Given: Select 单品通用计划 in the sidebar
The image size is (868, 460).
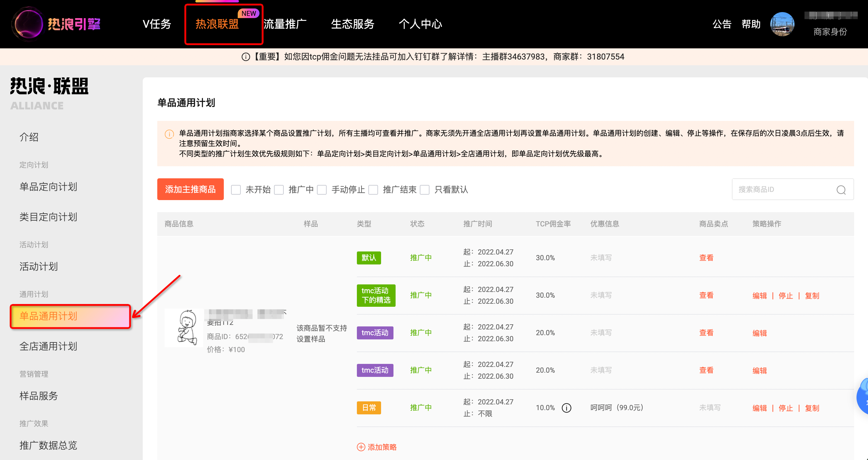Looking at the screenshot, I should point(70,316).
